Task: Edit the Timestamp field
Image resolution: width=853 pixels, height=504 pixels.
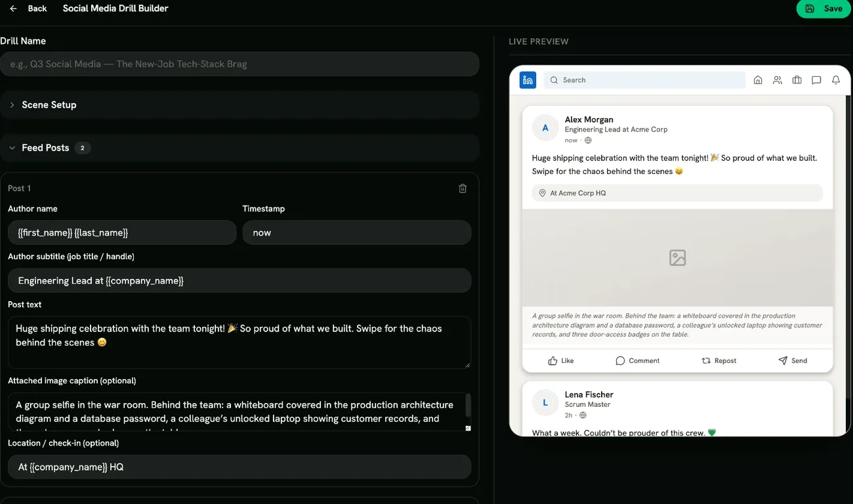Action: (x=357, y=233)
